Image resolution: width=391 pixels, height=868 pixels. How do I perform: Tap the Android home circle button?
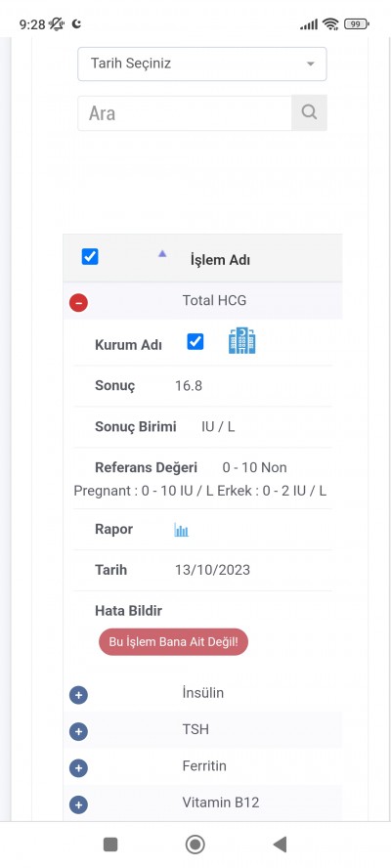[195, 845]
